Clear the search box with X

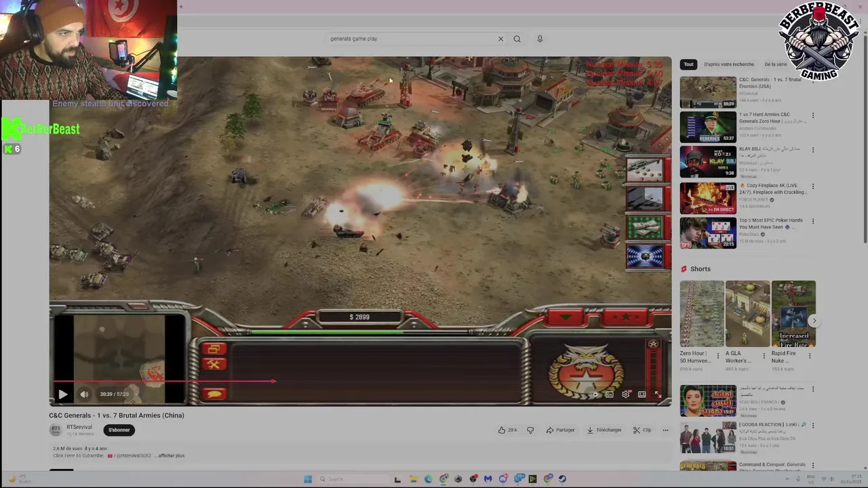tap(500, 39)
